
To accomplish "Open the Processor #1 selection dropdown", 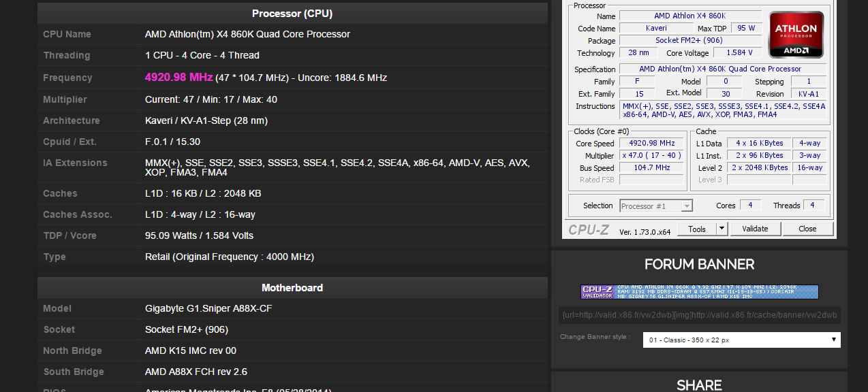I will [x=656, y=206].
